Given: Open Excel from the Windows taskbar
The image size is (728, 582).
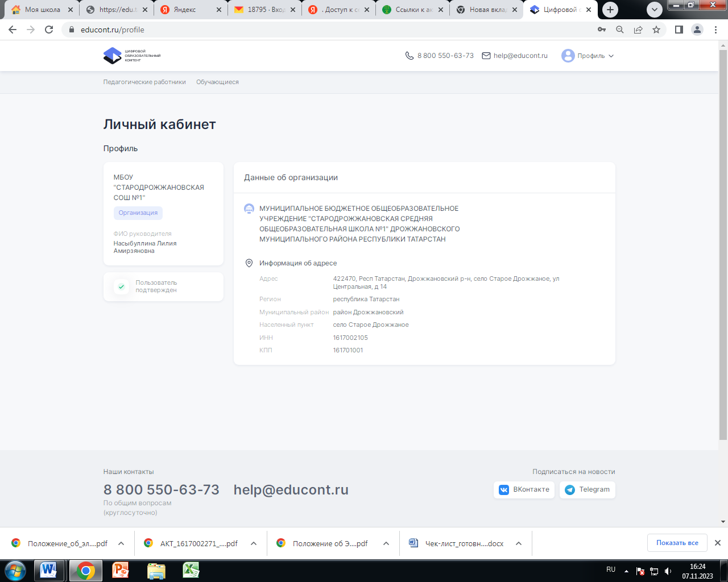Looking at the screenshot, I should pyautogui.click(x=191, y=570).
